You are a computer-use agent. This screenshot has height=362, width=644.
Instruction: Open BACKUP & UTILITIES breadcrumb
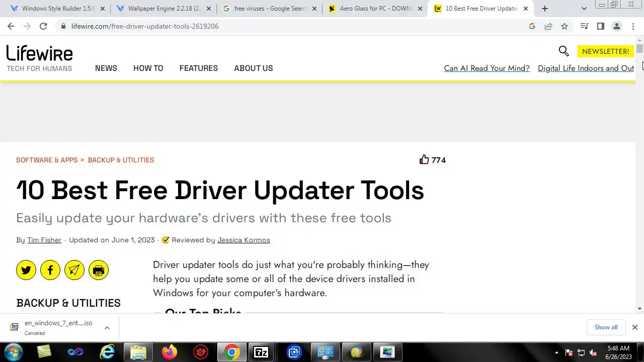pyautogui.click(x=121, y=160)
